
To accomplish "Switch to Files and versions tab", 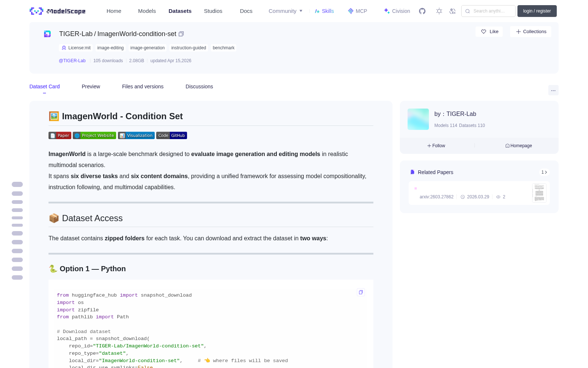I will 143,86.
